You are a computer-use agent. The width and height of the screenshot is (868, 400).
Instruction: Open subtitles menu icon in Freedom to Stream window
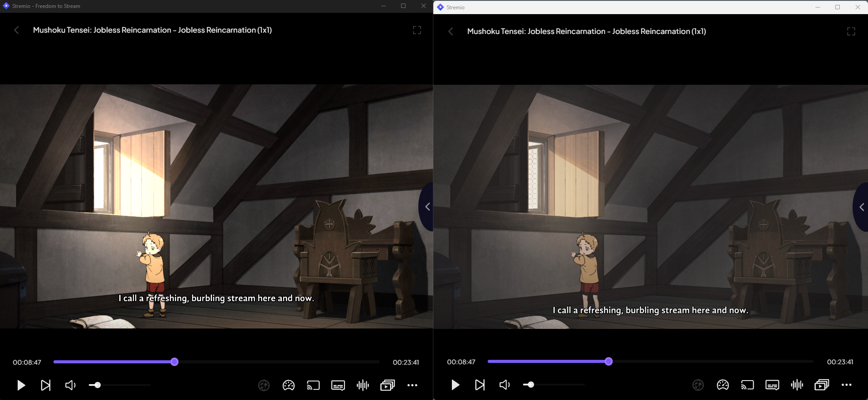point(338,385)
